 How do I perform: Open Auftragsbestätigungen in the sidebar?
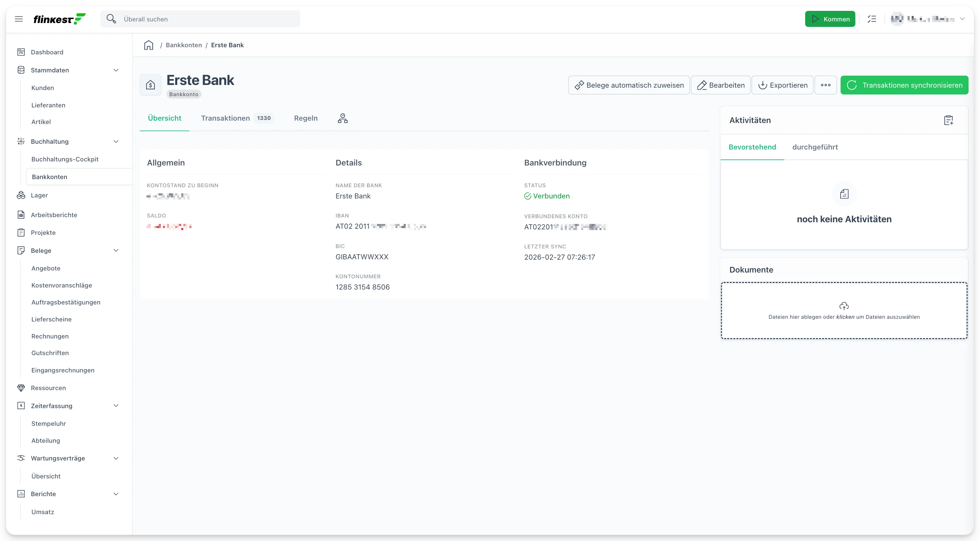tap(66, 302)
